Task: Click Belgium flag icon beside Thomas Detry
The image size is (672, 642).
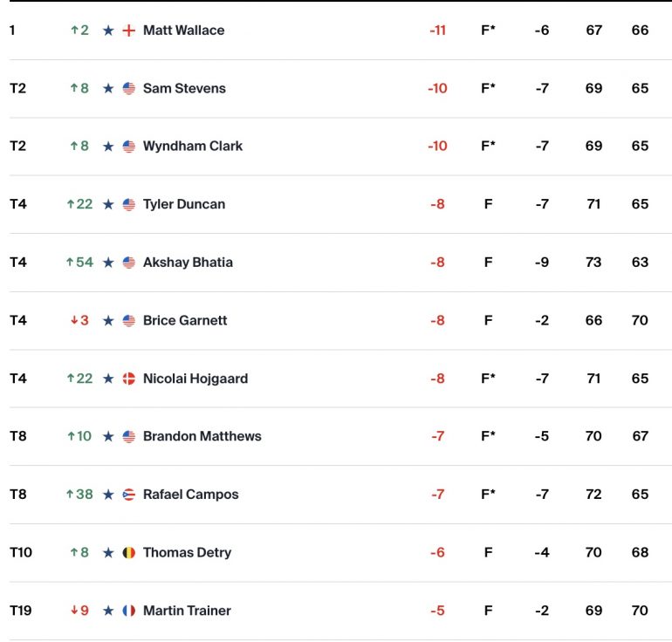Action: (129, 552)
